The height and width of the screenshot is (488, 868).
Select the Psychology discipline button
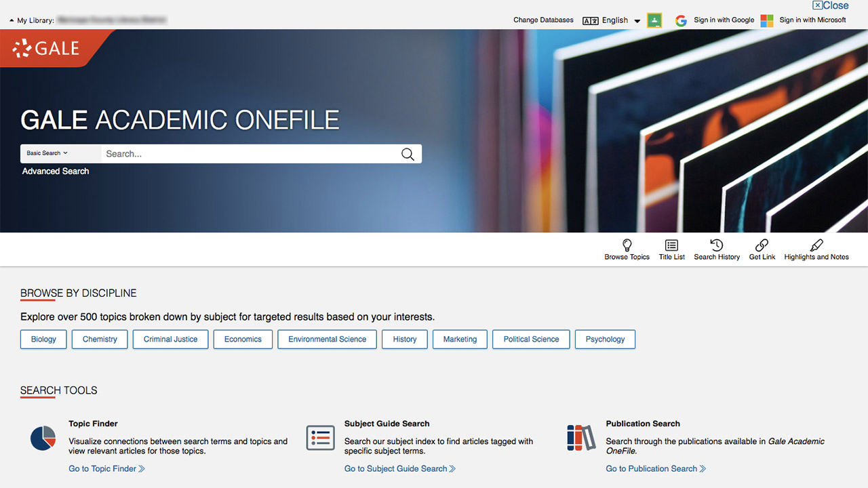tap(605, 340)
